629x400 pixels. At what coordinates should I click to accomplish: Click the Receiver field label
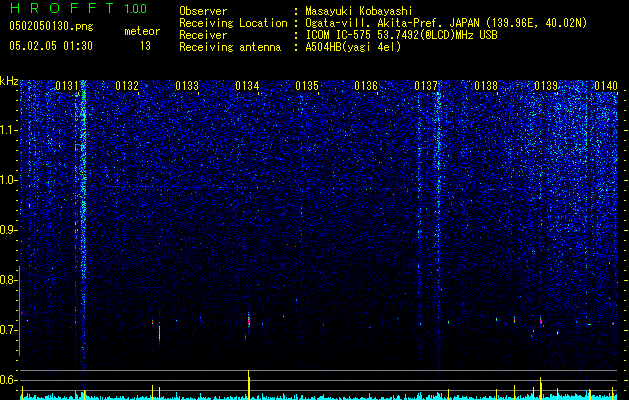pyautogui.click(x=203, y=35)
